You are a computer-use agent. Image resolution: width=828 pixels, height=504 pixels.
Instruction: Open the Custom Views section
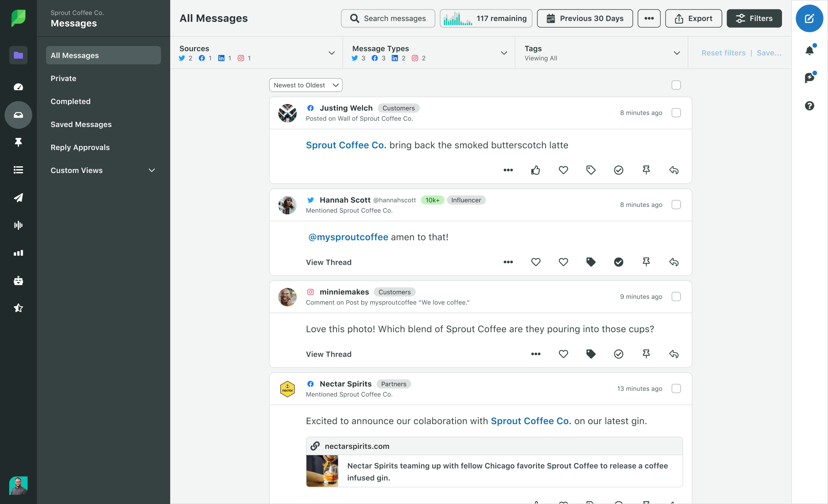point(103,170)
